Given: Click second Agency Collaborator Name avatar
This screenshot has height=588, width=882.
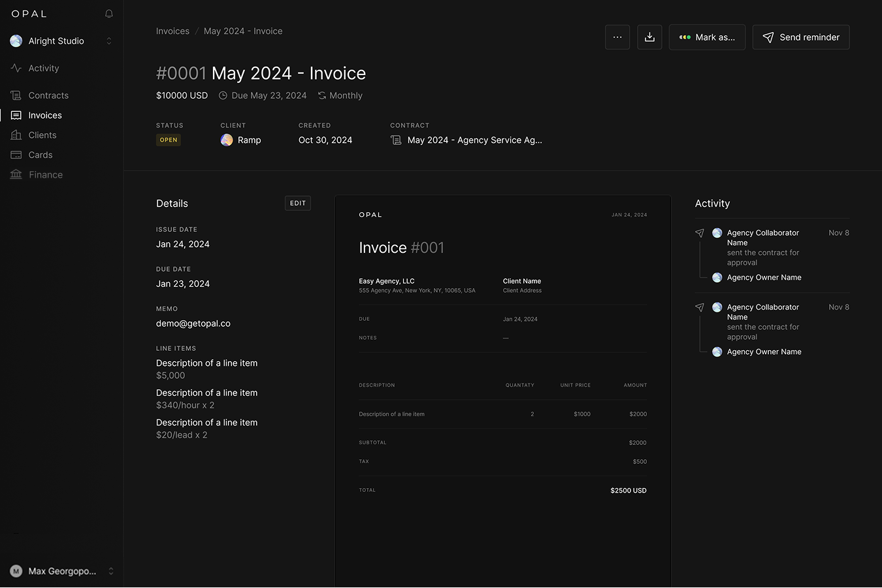Looking at the screenshot, I should point(717,308).
